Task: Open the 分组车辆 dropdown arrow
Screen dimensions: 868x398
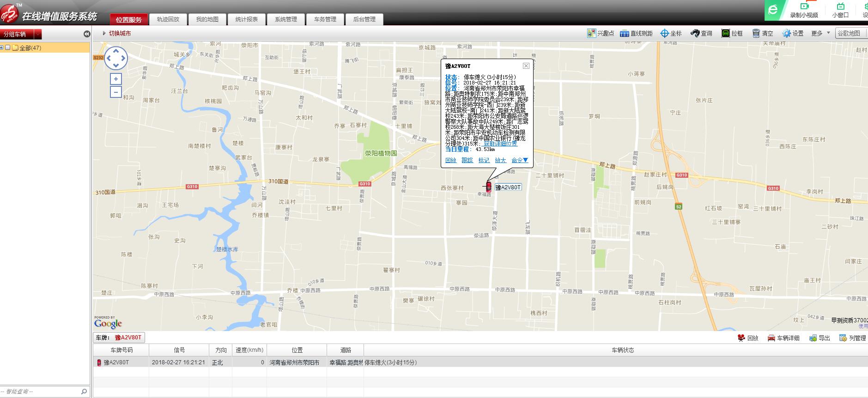Action: point(38,34)
